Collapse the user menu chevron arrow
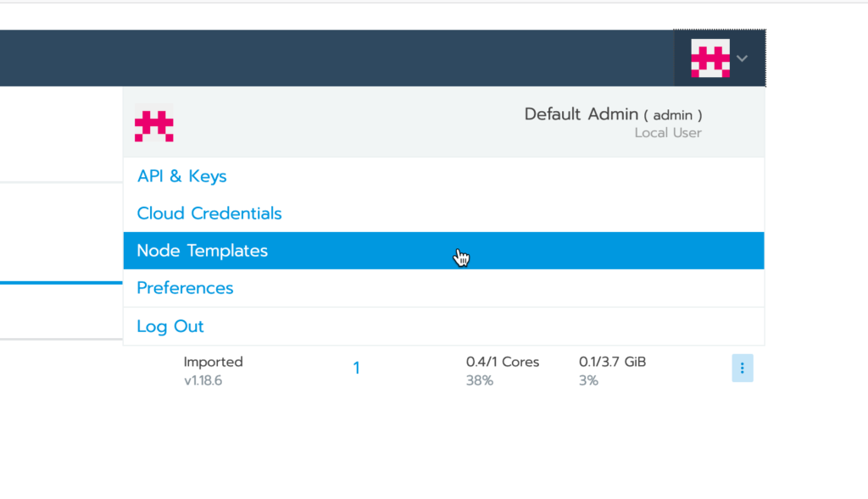 point(743,58)
